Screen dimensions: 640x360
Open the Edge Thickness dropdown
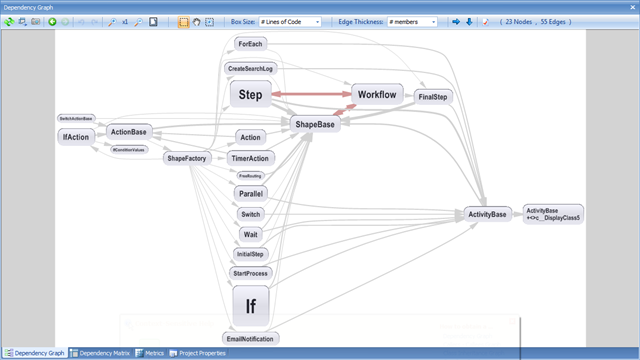[412, 22]
